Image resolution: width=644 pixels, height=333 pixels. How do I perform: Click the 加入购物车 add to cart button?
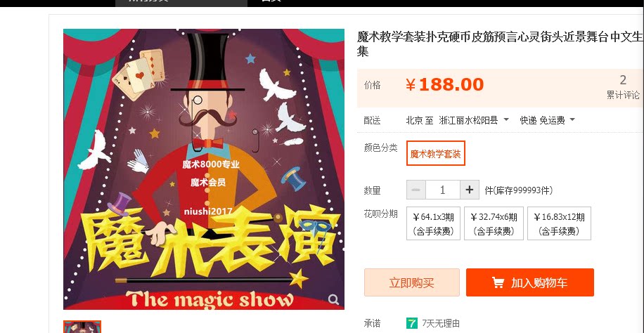click(x=530, y=282)
